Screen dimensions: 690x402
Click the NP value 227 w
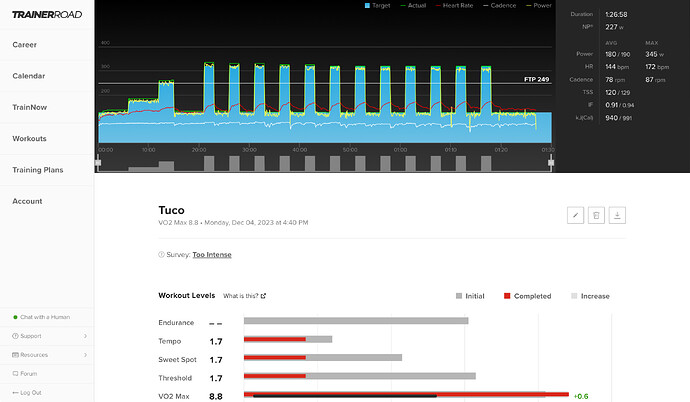[614, 27]
